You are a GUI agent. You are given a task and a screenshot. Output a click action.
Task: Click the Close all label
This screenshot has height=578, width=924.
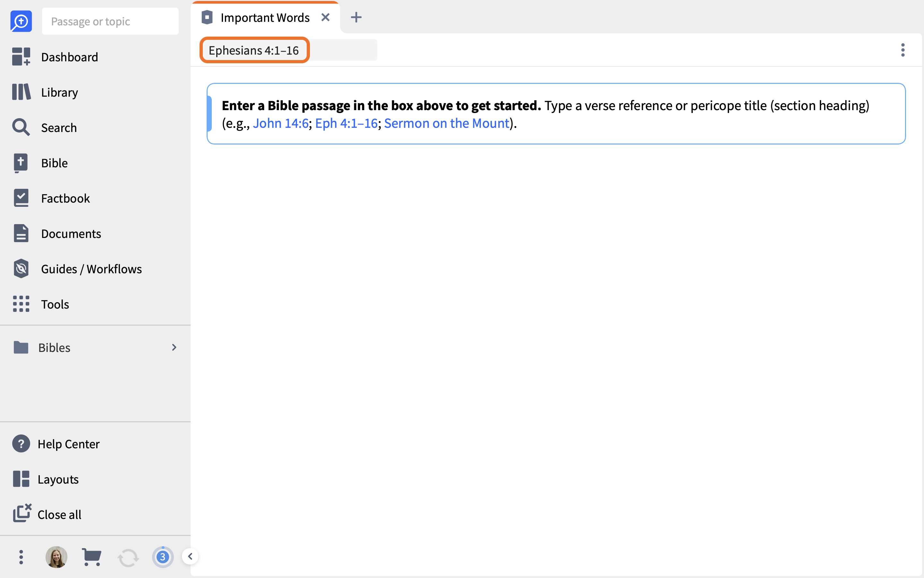pyautogui.click(x=59, y=514)
